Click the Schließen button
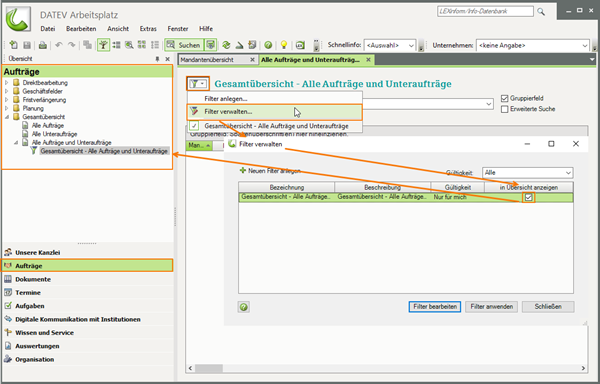This screenshot has width=600, height=384. 548,307
